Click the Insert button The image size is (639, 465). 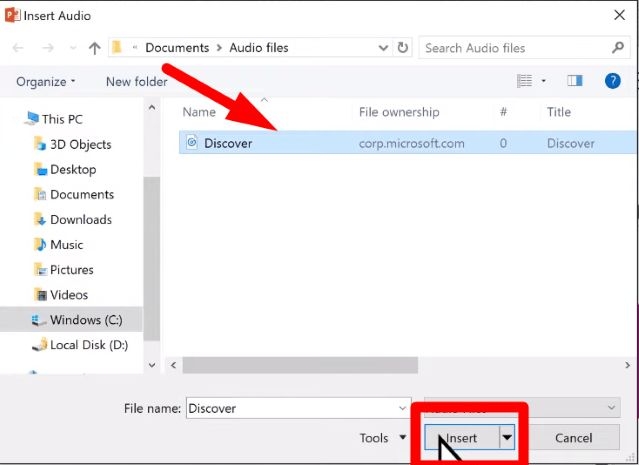tap(461, 438)
